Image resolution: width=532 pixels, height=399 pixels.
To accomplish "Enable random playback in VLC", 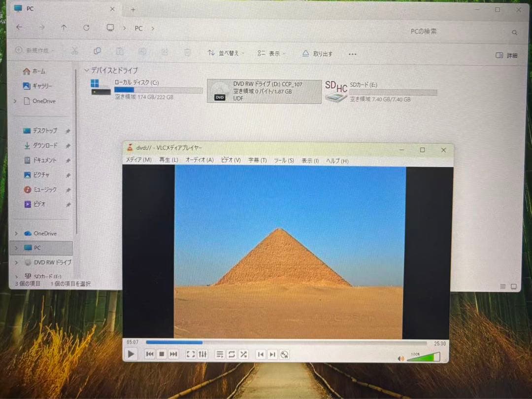I will point(243,354).
